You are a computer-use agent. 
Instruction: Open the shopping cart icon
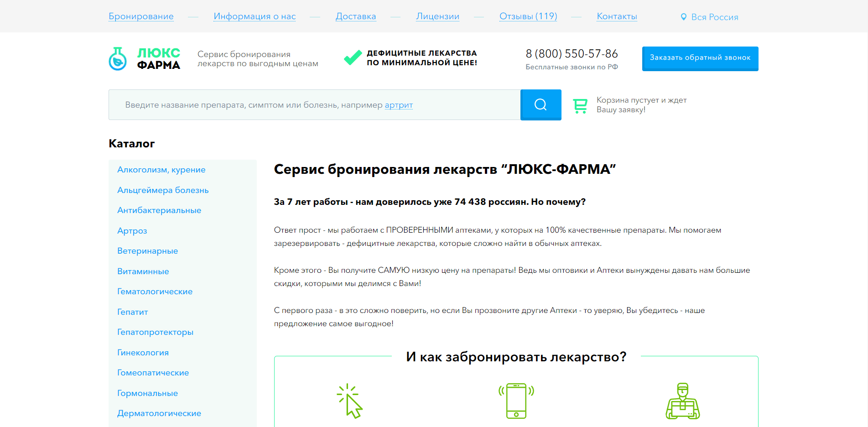point(580,105)
